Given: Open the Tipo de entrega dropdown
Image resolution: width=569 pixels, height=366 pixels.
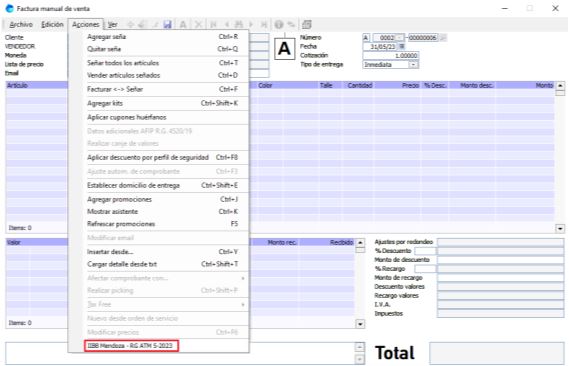Looking at the screenshot, I should click(x=413, y=65).
